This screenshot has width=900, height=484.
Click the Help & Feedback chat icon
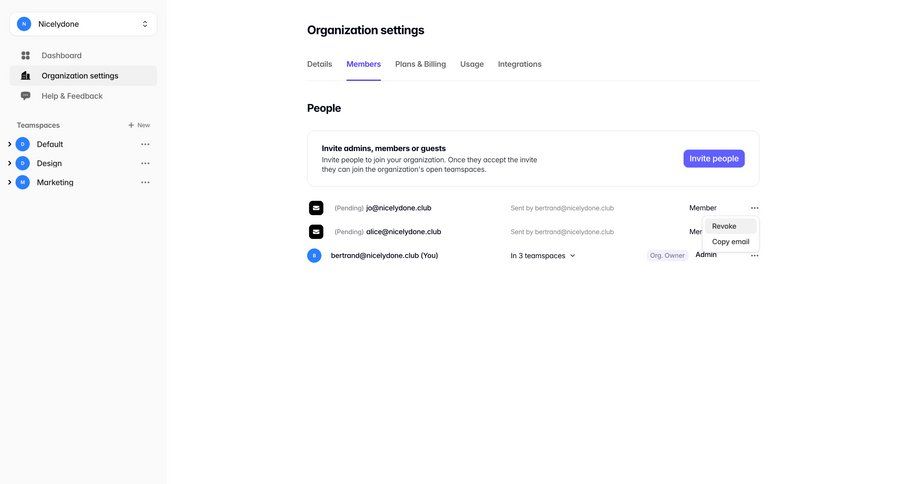[x=26, y=96]
